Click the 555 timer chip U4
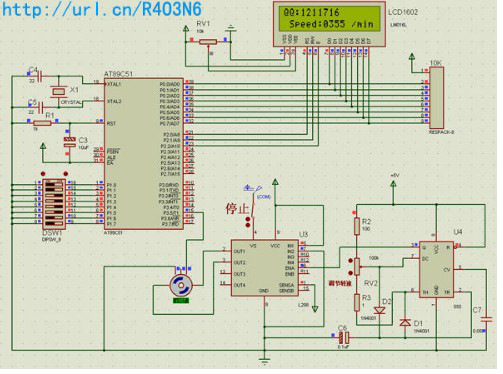This screenshot has height=374, width=503. pos(436,269)
